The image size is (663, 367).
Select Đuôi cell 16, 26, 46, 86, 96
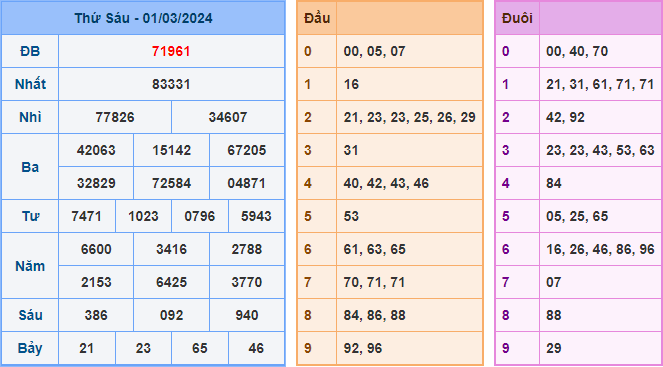click(x=601, y=249)
